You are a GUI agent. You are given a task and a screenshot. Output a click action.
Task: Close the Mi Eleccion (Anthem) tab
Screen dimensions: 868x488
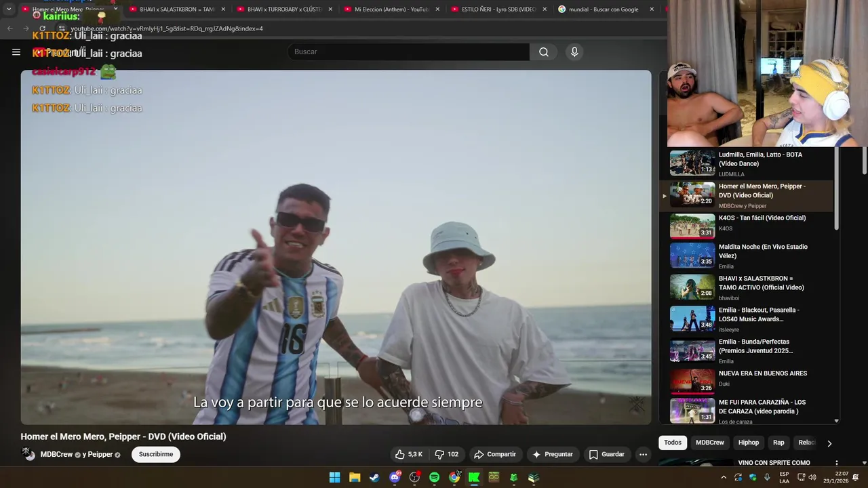click(437, 9)
